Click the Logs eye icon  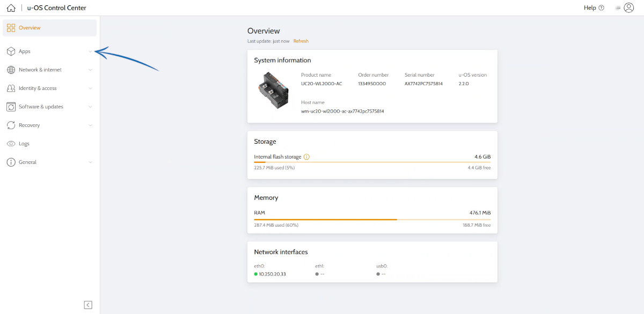tap(11, 144)
